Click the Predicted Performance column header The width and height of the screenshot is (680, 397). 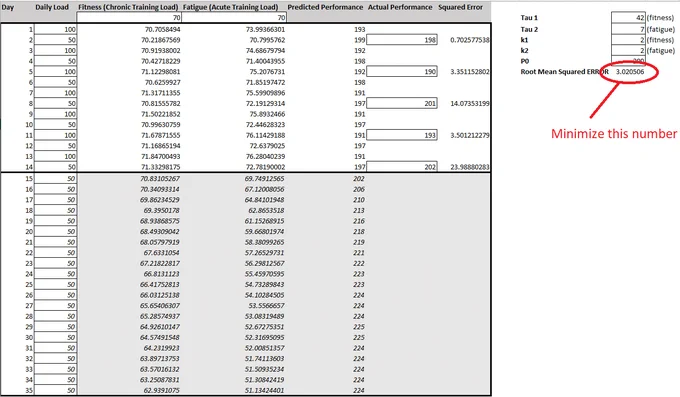pos(325,7)
